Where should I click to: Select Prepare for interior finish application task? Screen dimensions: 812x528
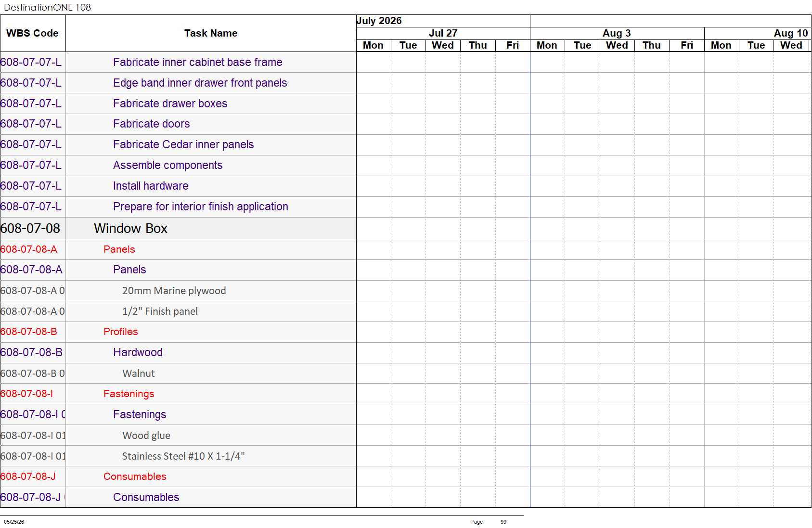click(x=200, y=206)
